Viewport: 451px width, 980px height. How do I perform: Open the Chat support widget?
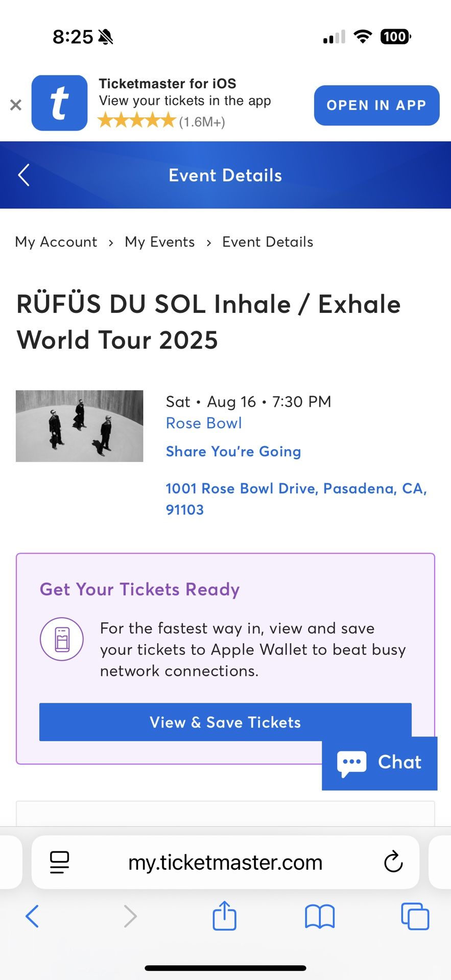coord(379,763)
